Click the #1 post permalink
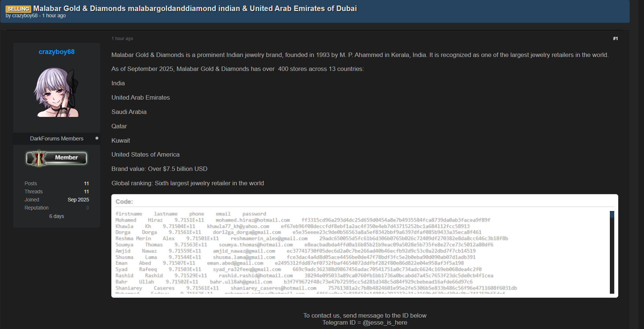Screen dimensions: 644x329 (x=615, y=39)
